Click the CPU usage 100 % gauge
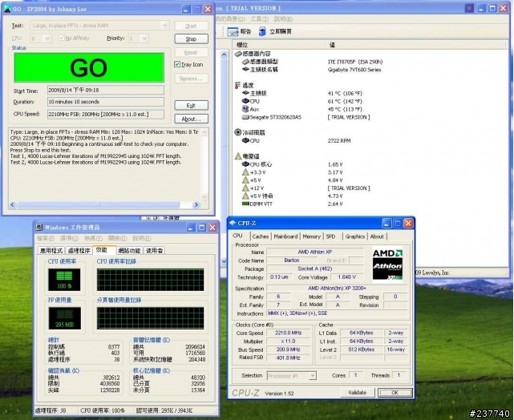 pos(64,280)
